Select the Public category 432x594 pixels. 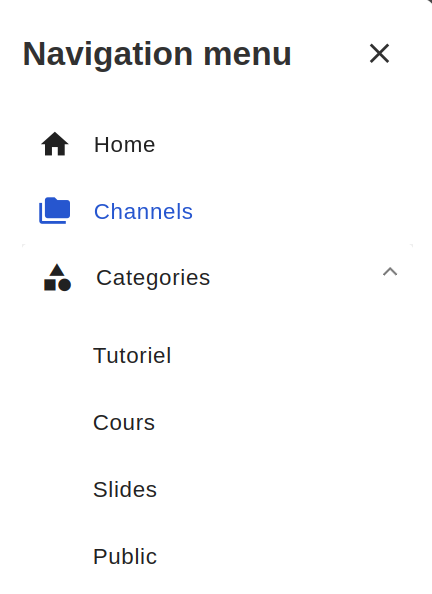tap(125, 556)
